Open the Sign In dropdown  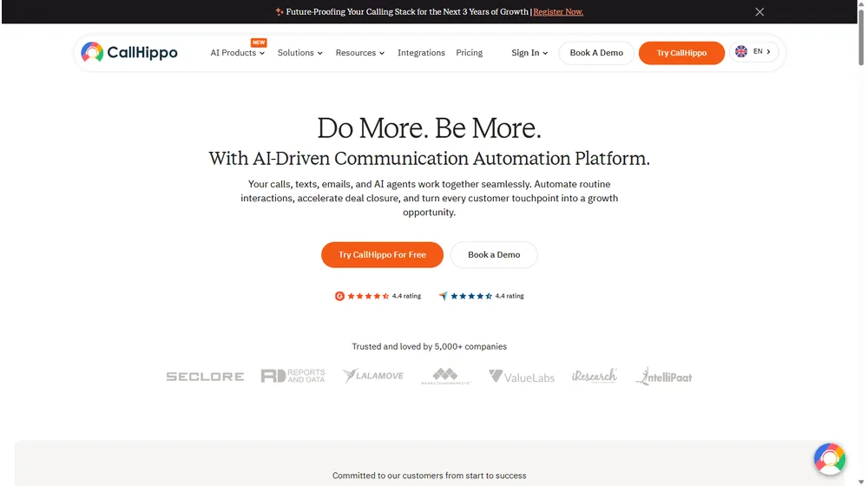[529, 53]
